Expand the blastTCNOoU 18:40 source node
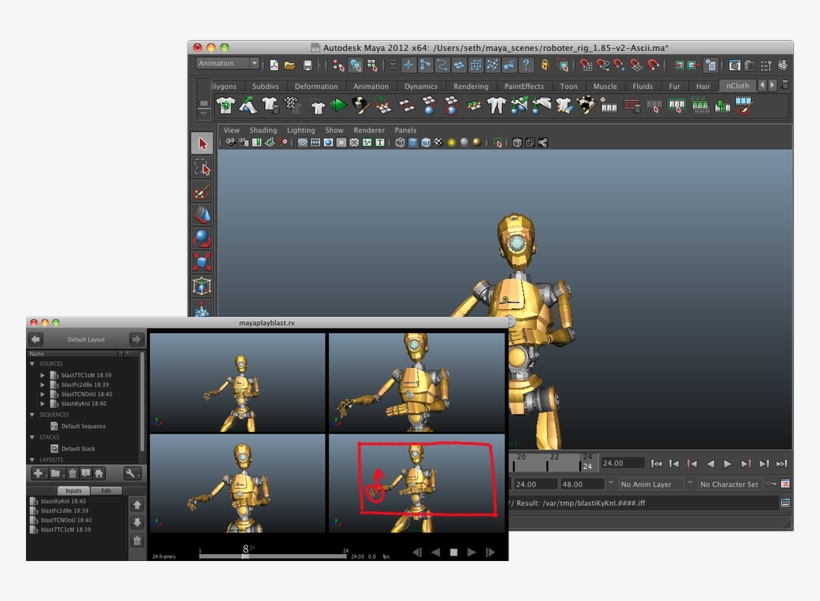 pos(42,394)
